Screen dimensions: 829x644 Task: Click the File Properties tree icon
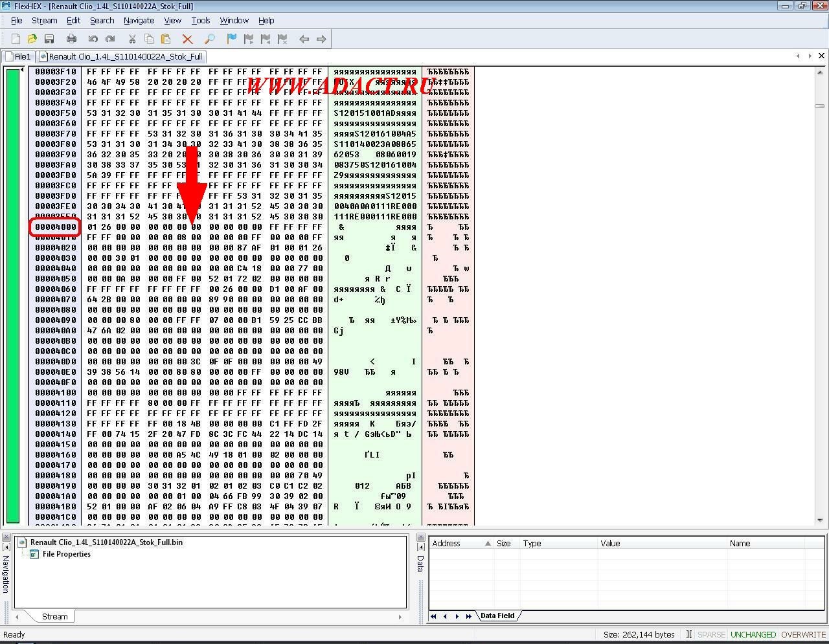34,555
